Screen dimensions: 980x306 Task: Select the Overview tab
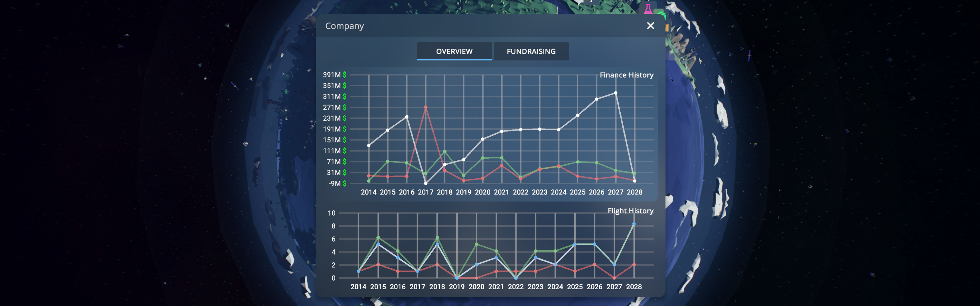click(454, 51)
